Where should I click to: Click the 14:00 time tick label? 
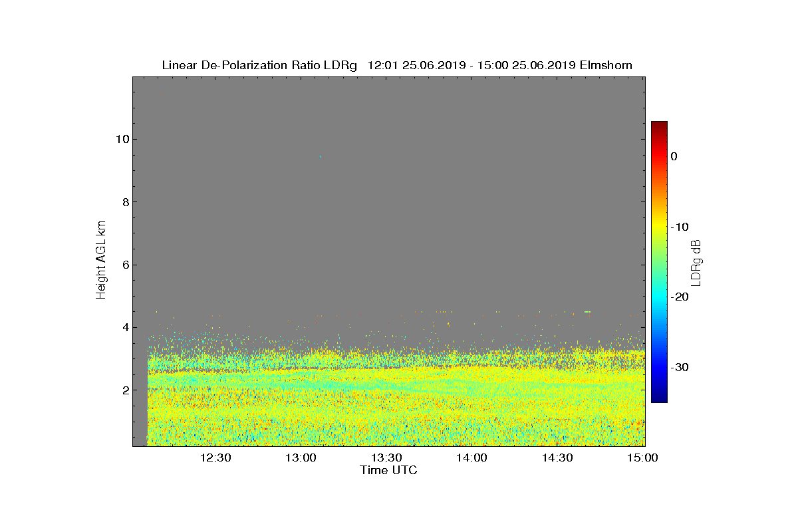[471, 458]
